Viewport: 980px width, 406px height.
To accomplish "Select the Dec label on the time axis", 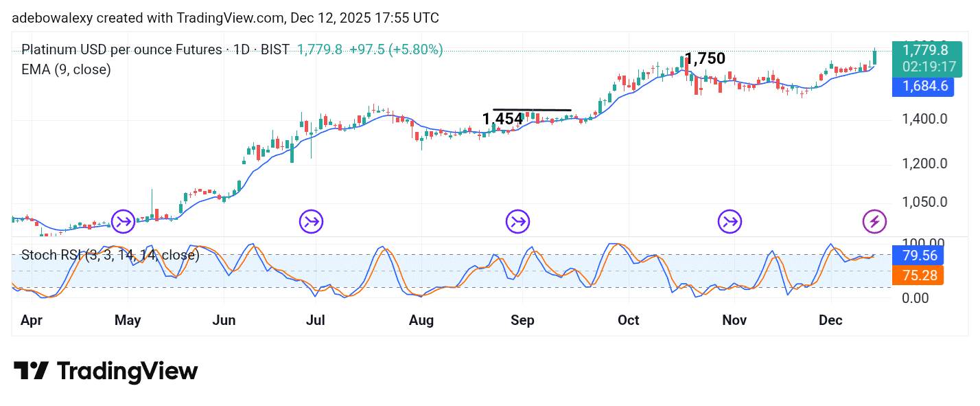I will pyautogui.click(x=830, y=320).
